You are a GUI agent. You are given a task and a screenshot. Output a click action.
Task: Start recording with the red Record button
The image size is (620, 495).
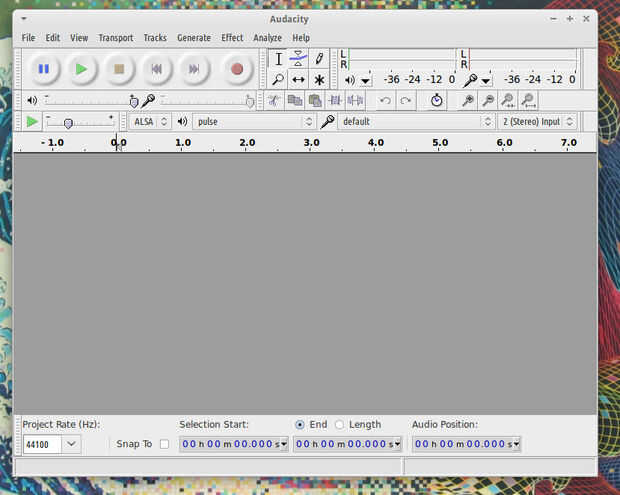point(237,69)
